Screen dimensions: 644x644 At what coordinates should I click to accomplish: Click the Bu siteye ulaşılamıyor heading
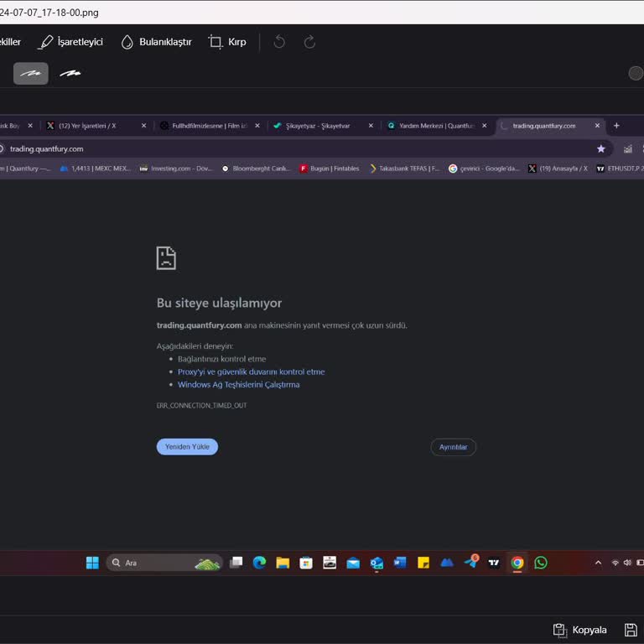219,303
